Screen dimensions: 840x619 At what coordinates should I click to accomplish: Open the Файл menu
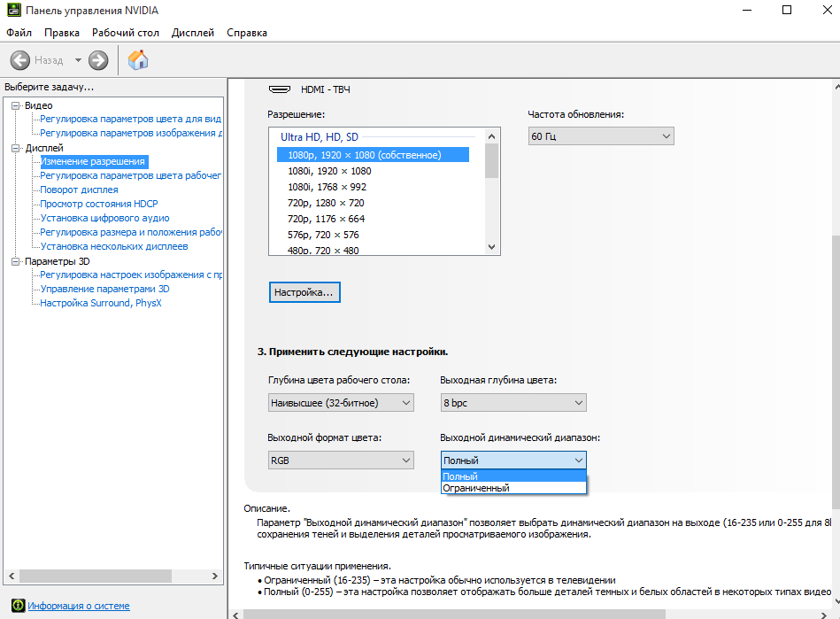click(19, 33)
